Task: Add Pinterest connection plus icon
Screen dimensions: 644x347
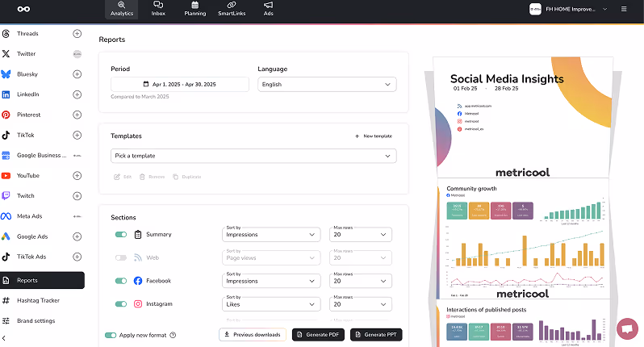Action: tap(77, 115)
